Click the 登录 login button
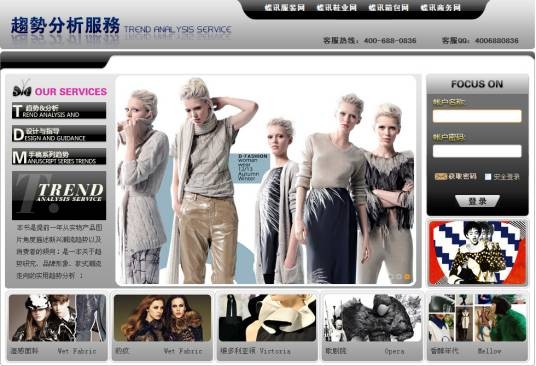 coord(477,201)
